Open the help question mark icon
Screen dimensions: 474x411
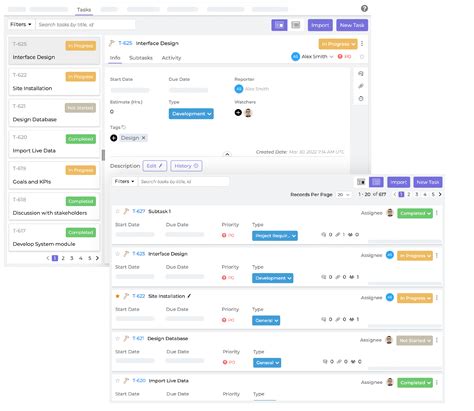(x=364, y=9)
